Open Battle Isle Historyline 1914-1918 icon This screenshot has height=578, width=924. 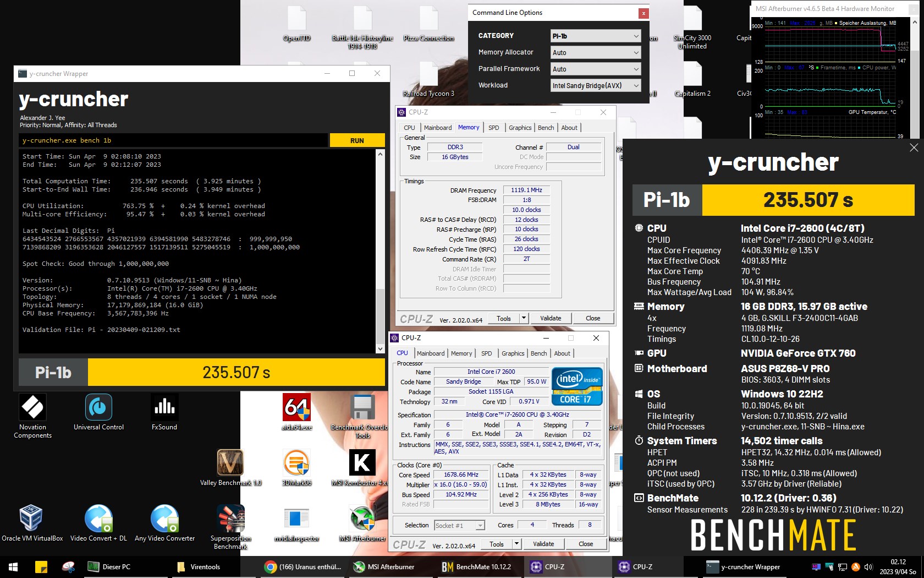click(362, 28)
